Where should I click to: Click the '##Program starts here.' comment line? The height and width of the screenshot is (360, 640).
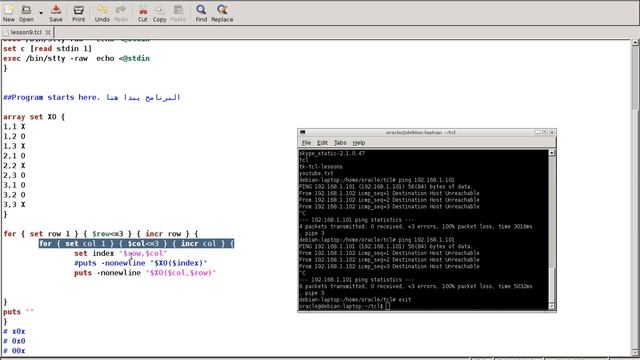91,98
